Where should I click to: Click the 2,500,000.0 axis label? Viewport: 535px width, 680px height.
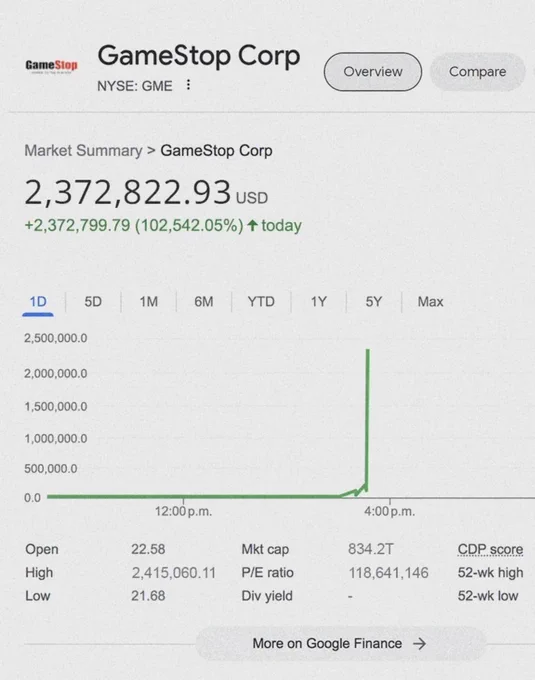pyautogui.click(x=55, y=338)
